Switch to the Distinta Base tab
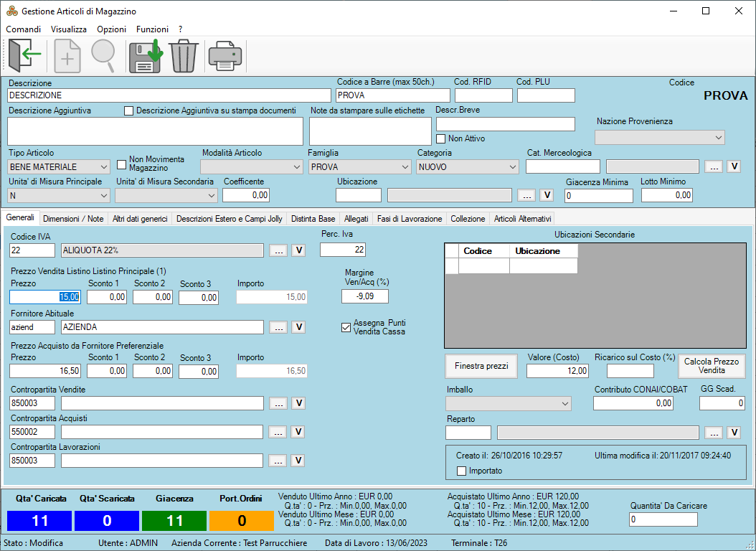The height and width of the screenshot is (551, 756). [313, 219]
